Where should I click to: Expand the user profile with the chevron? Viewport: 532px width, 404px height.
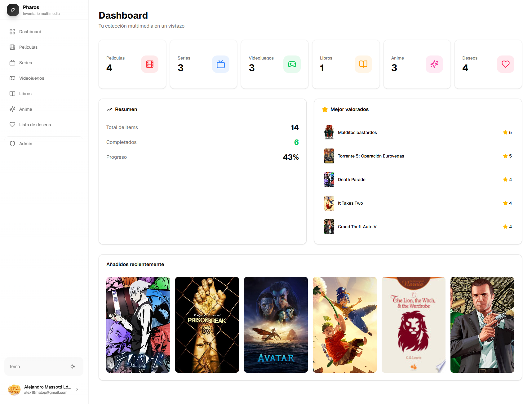point(77,389)
